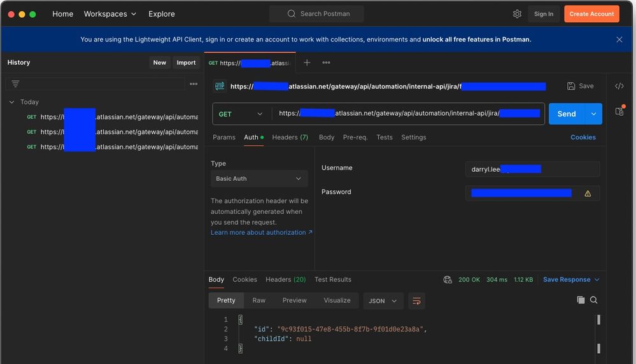Toggle word wrap in response body
The height and width of the screenshot is (364, 636).
(x=416, y=301)
